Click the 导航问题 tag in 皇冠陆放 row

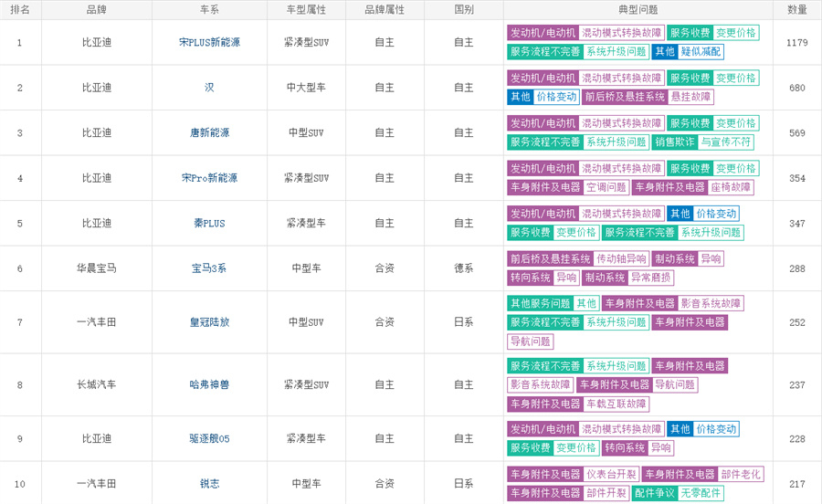pos(531,341)
